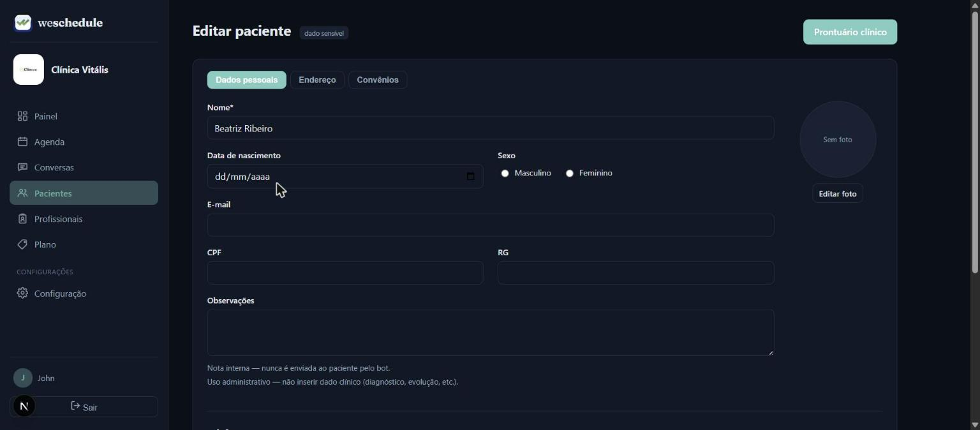The height and width of the screenshot is (430, 980).
Task: Open Agenda calendar icon in sidebar
Action: (x=22, y=142)
